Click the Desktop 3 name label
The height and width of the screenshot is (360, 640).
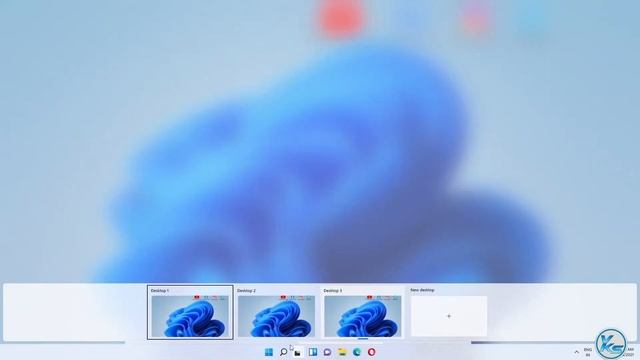pyautogui.click(x=333, y=291)
